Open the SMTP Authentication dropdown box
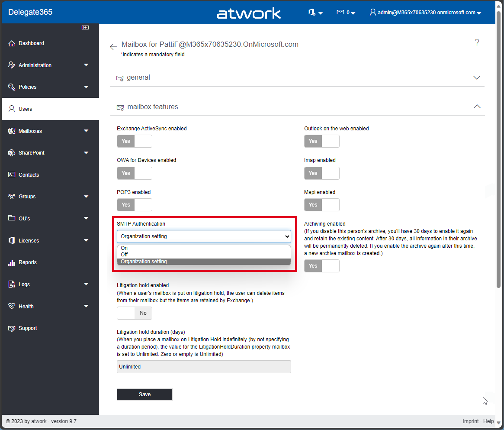Image resolution: width=504 pixels, height=430 pixels. click(x=204, y=236)
